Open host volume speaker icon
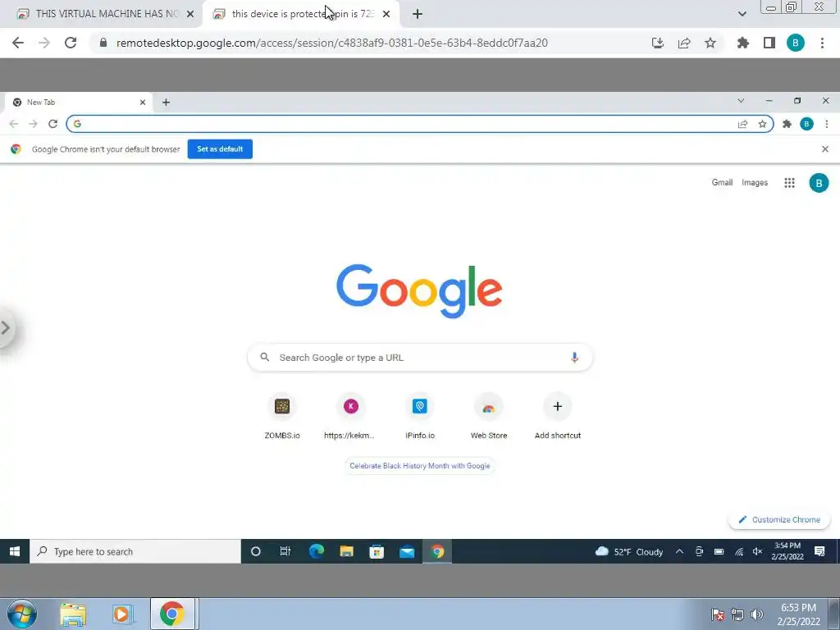Image resolution: width=840 pixels, height=630 pixels. [757, 614]
